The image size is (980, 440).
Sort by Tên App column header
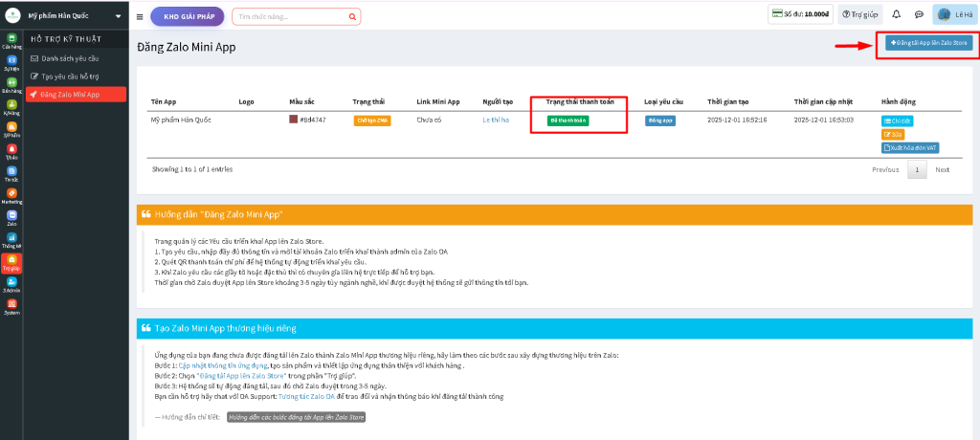165,101
